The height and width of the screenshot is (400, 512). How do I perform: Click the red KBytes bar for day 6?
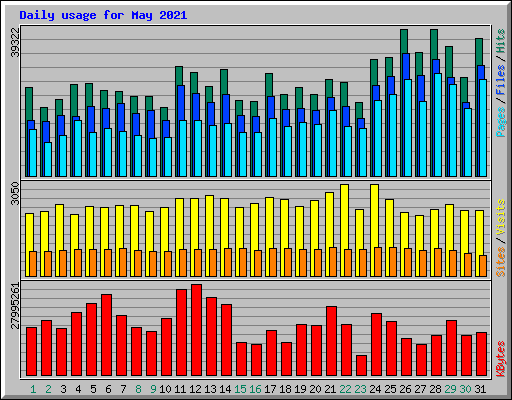click(107, 335)
